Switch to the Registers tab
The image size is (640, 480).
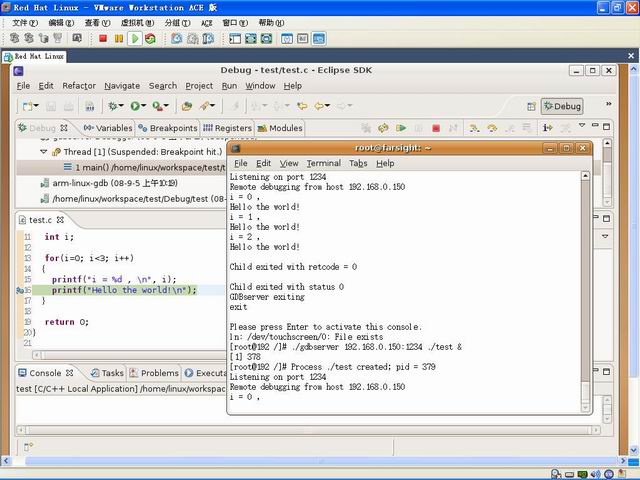point(227,128)
